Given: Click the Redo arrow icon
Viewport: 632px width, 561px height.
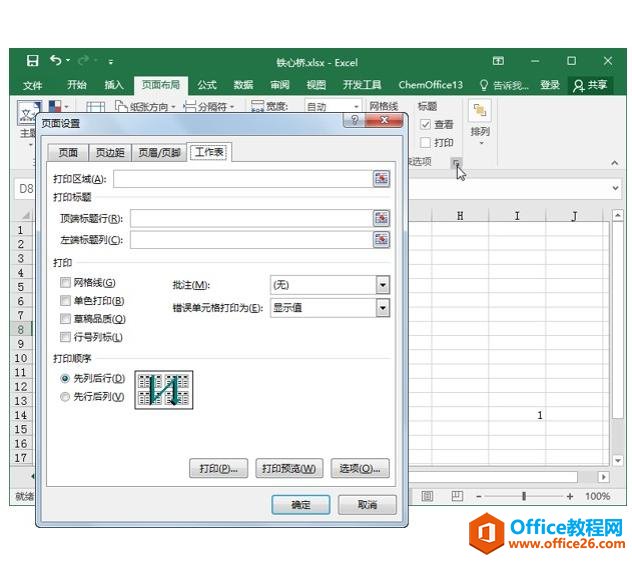Looking at the screenshot, I should click(84, 60).
